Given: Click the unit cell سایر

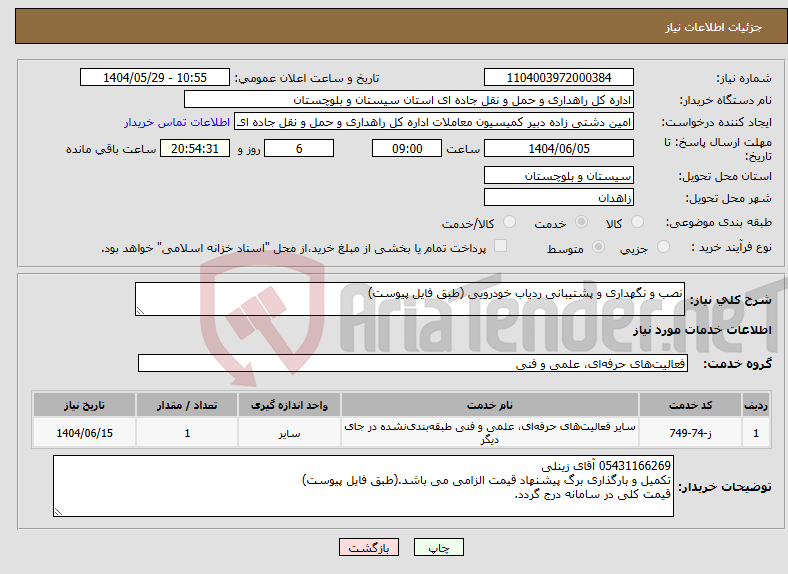Looking at the screenshot, I should 289,433.
